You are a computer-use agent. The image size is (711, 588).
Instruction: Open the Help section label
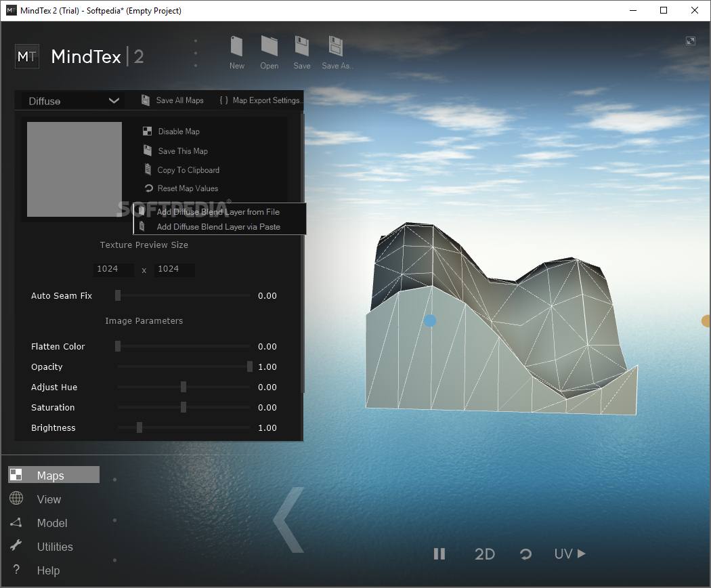click(48, 570)
